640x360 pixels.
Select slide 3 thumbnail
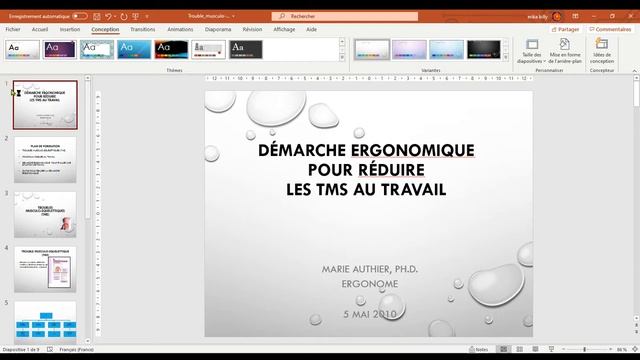[45, 214]
